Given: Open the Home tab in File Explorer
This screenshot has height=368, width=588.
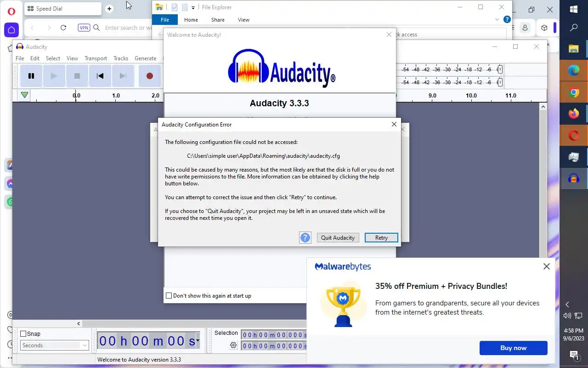Looking at the screenshot, I should (191, 20).
